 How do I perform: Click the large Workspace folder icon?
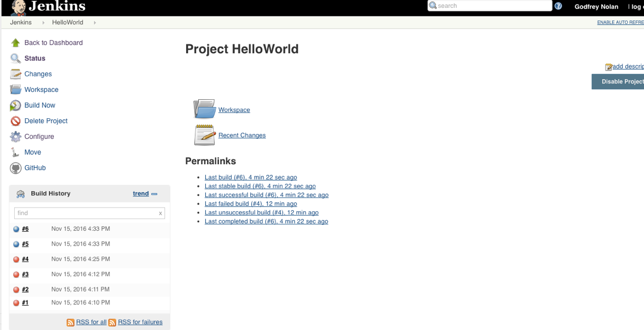coord(204,109)
